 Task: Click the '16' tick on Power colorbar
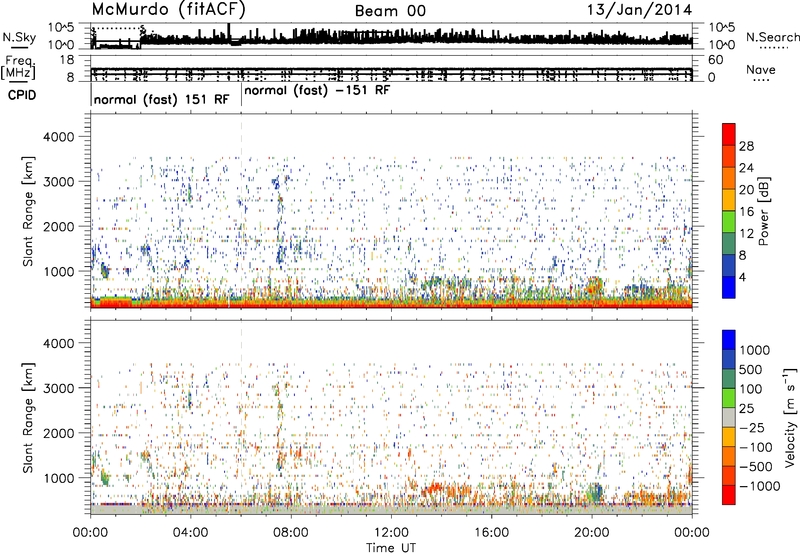[746, 212]
